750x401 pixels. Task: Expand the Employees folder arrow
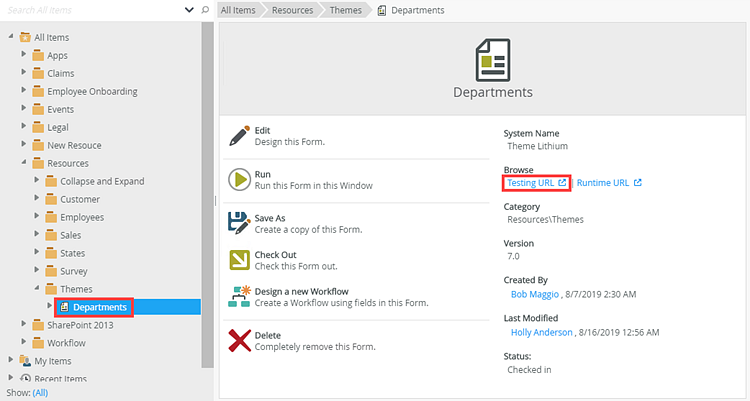(x=36, y=216)
